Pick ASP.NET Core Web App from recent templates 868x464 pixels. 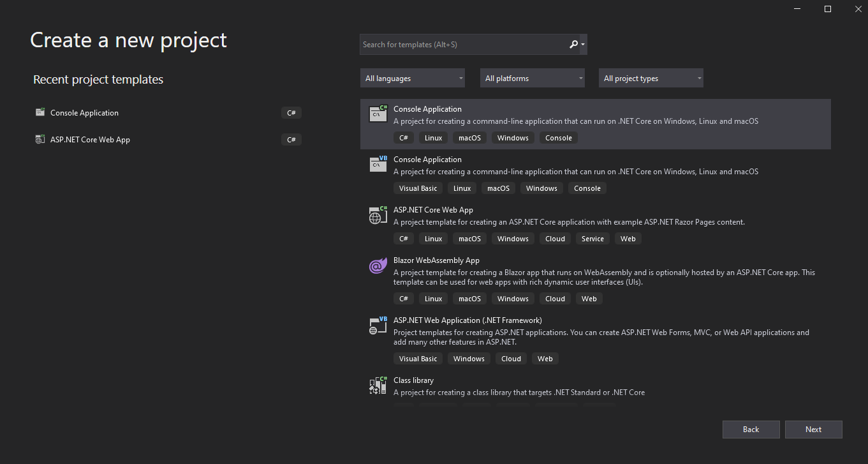click(x=168, y=140)
